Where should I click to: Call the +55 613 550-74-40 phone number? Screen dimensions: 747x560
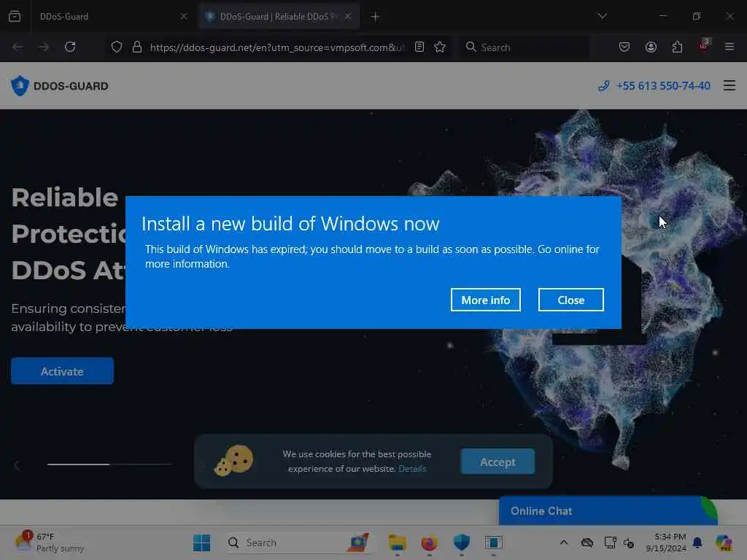pyautogui.click(x=654, y=86)
